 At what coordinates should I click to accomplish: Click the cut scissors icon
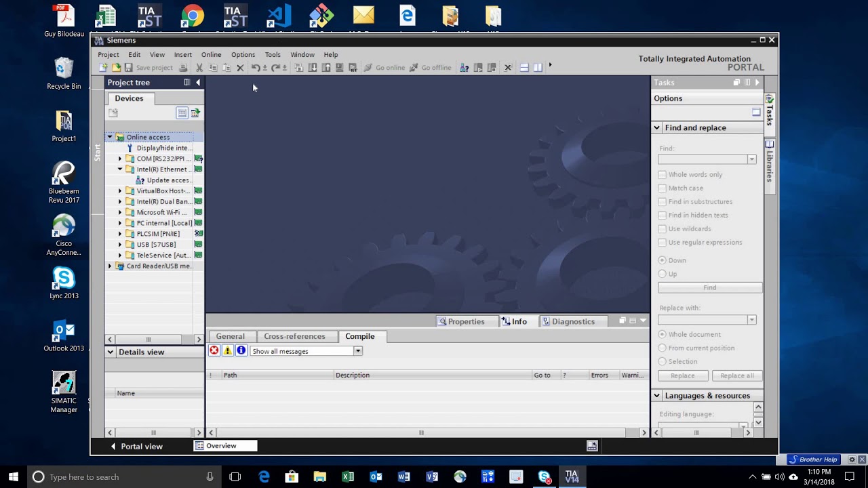pyautogui.click(x=199, y=68)
